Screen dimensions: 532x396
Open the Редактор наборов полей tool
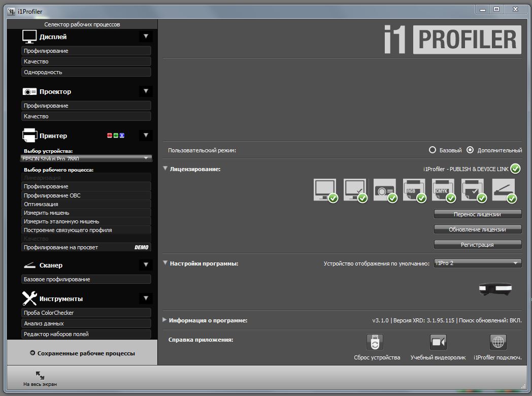[86, 334]
